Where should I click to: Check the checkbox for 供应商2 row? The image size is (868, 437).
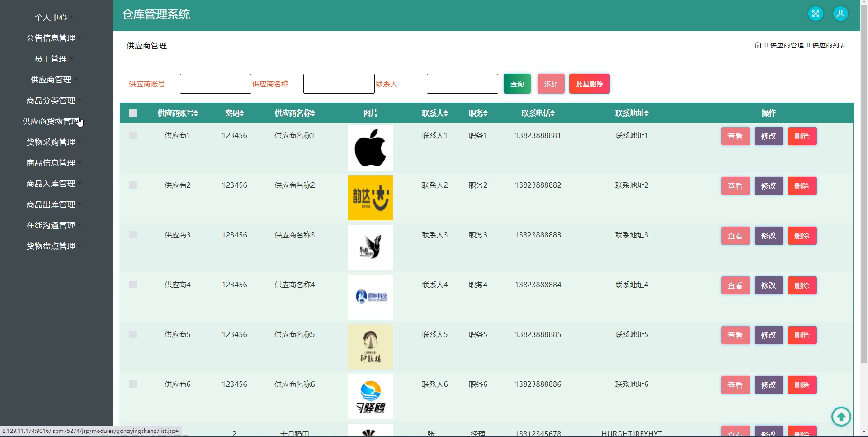pos(133,185)
